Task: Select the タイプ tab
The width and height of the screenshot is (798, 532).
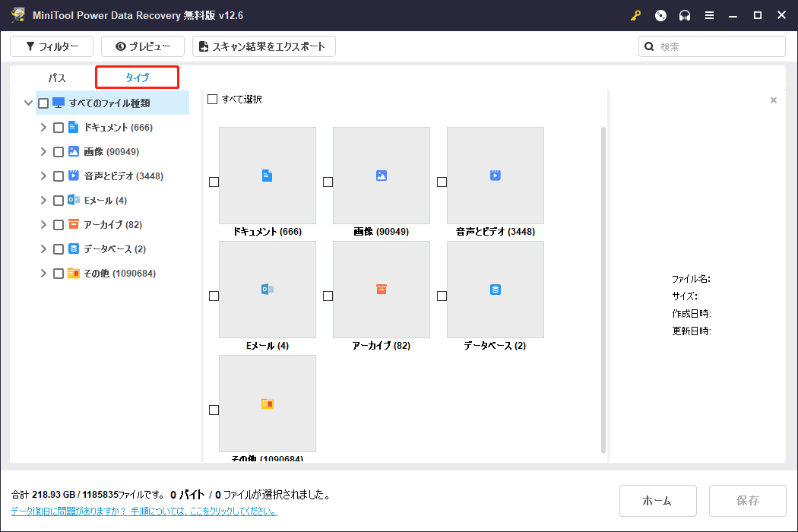Action: (x=137, y=78)
